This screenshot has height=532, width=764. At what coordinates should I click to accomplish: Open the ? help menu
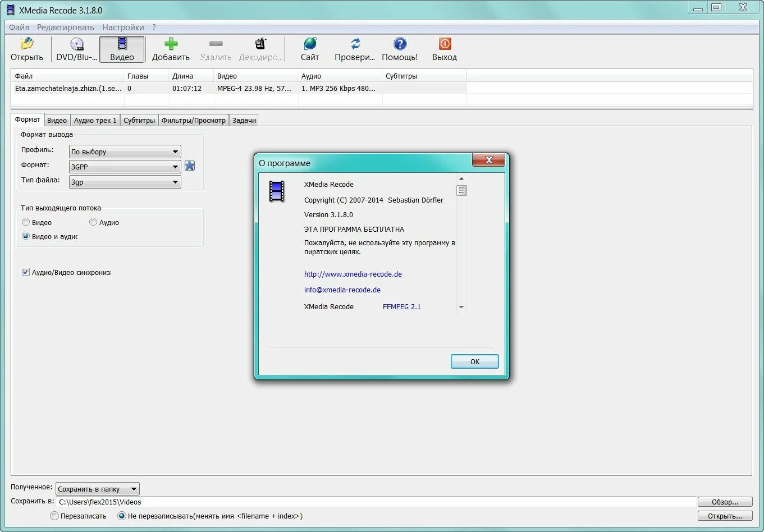click(x=154, y=27)
